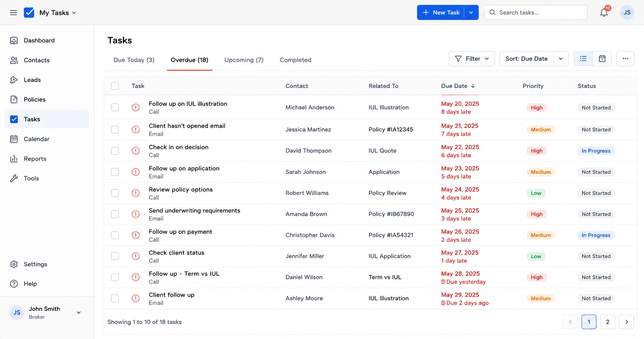Open the Sort: Due Date dropdown
Image resolution: width=644 pixels, height=339 pixels.
[x=534, y=58]
